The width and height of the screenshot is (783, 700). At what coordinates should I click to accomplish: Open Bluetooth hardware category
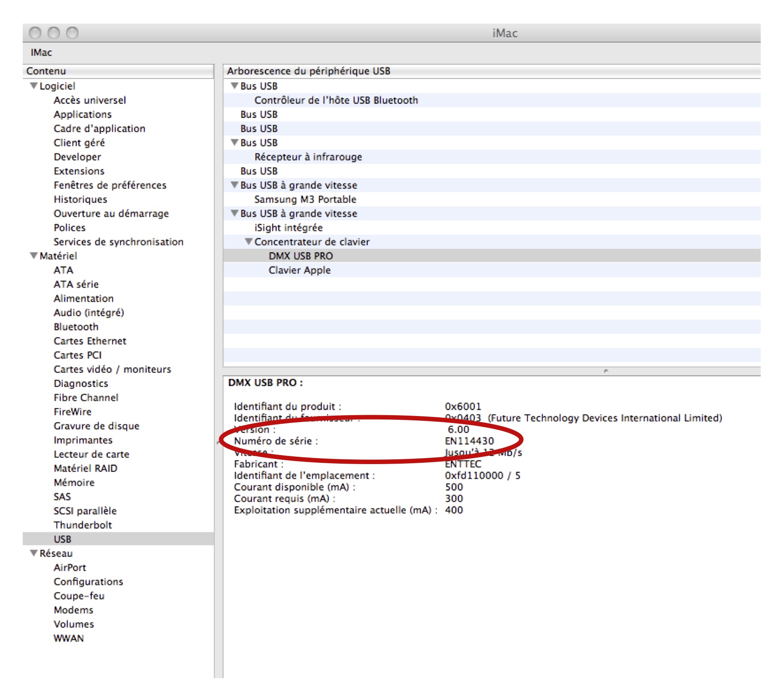point(76,326)
